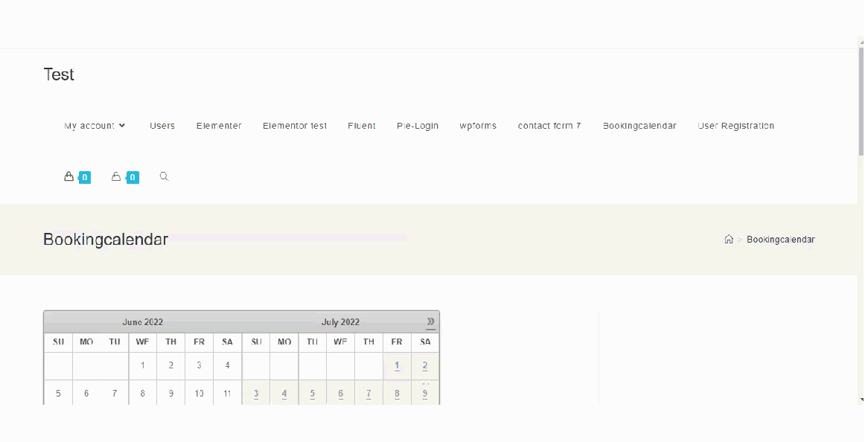Select July 3 in the calendar
Screen dimensions: 868x442
256,394
